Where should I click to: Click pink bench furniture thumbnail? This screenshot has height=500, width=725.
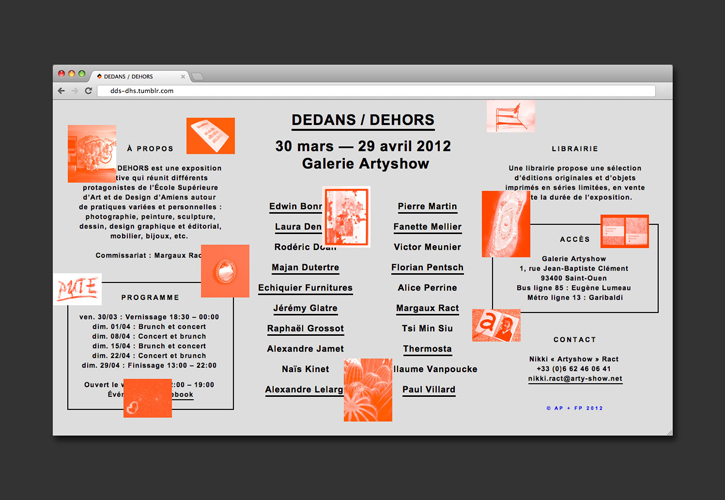(511, 117)
